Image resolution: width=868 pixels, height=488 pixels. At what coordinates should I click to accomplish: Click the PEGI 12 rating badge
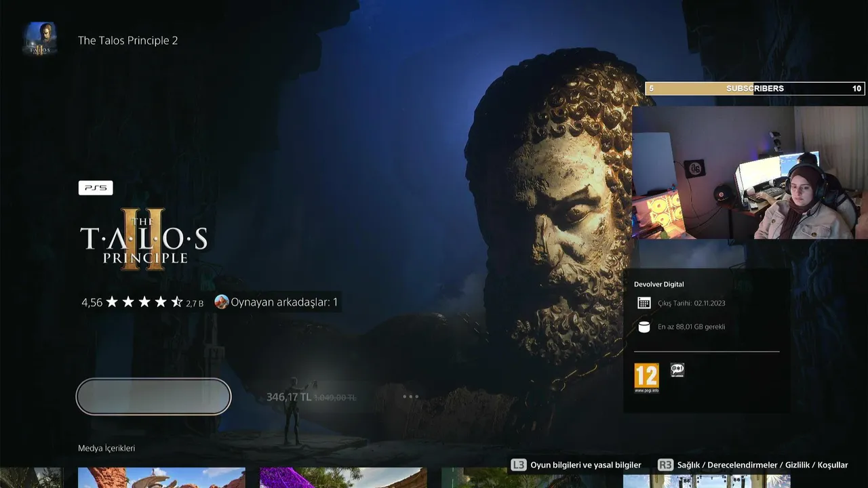pyautogui.click(x=646, y=378)
